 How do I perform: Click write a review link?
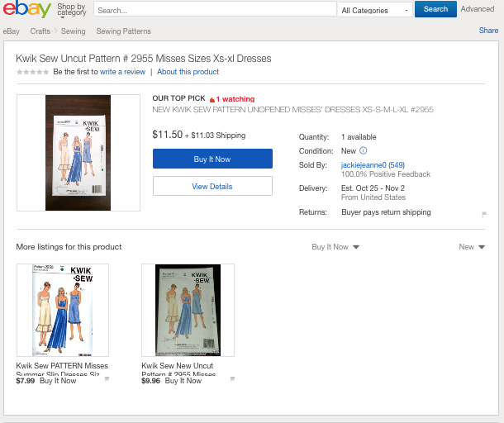point(122,72)
